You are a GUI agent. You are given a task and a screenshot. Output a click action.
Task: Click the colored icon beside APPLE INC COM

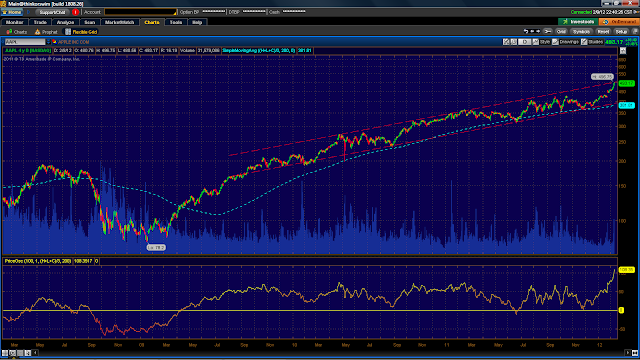[54, 42]
